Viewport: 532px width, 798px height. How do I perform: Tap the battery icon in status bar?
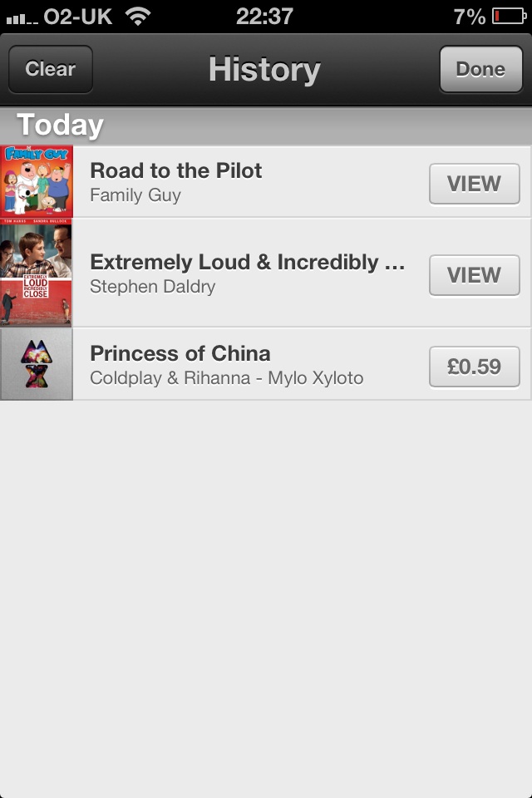[509, 17]
